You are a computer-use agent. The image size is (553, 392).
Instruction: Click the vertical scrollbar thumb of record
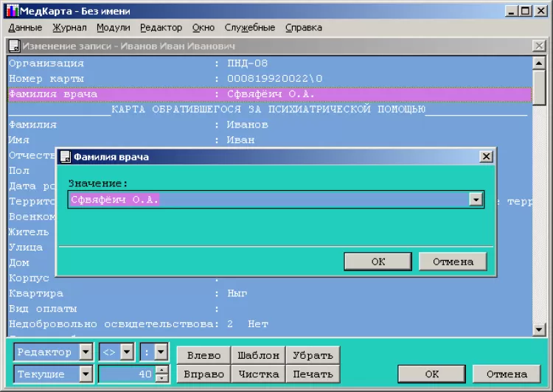pos(539,88)
